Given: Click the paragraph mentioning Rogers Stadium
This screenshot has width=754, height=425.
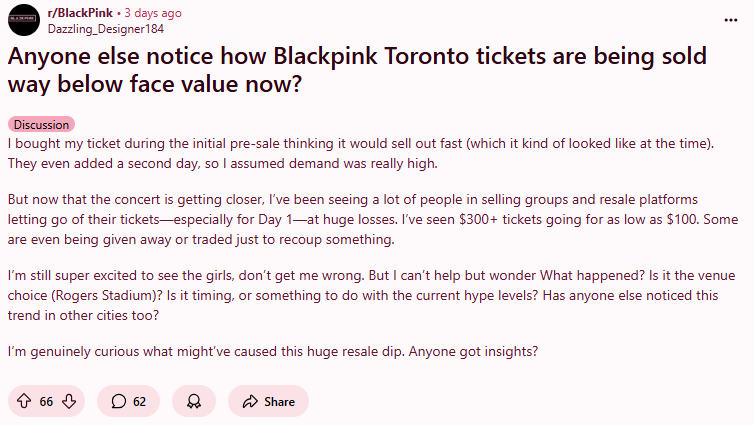Looking at the screenshot, I should [x=371, y=295].
